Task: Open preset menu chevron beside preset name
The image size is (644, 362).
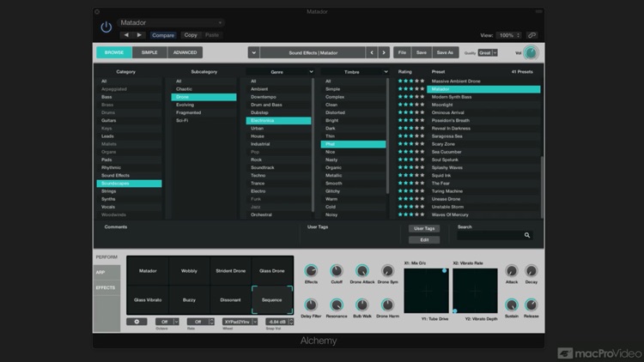Action: click(253, 52)
